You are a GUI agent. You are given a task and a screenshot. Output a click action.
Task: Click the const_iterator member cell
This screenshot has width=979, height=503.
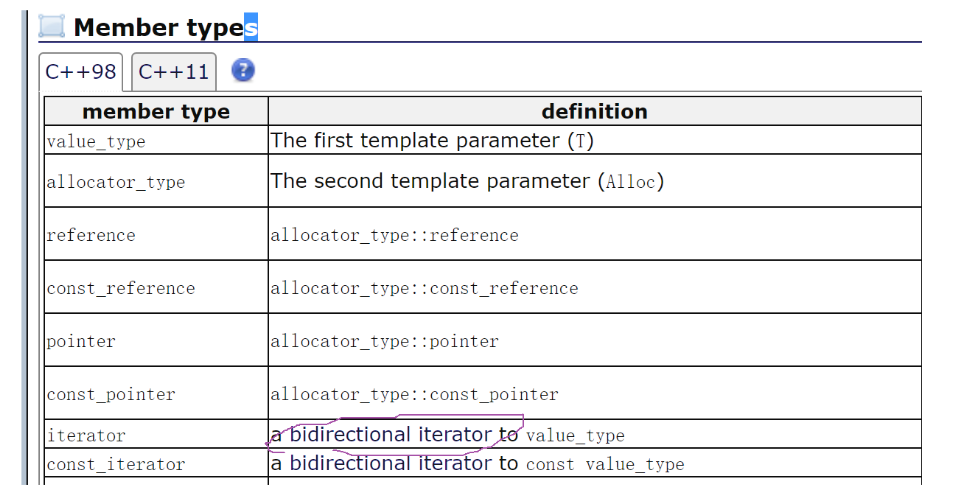tap(115, 464)
